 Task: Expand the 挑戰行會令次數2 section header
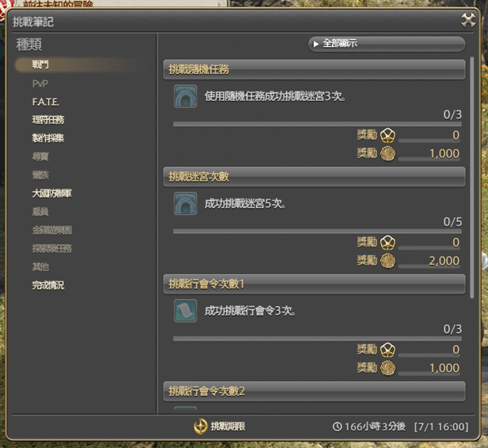(x=315, y=391)
